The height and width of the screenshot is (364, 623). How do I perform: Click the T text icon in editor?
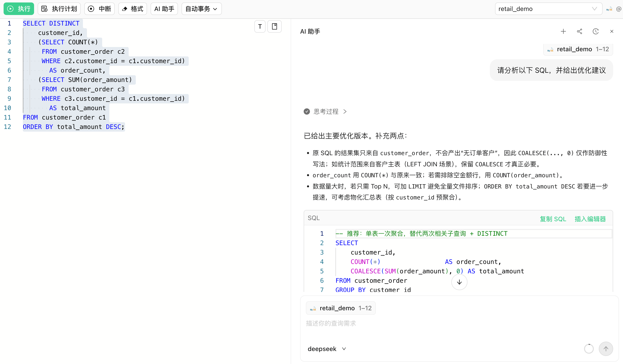click(x=260, y=26)
